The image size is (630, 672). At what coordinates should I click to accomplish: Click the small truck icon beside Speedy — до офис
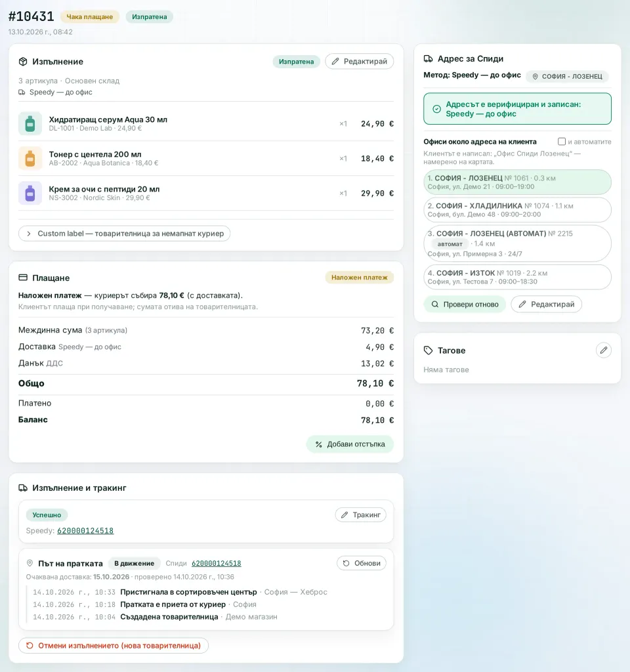22,92
